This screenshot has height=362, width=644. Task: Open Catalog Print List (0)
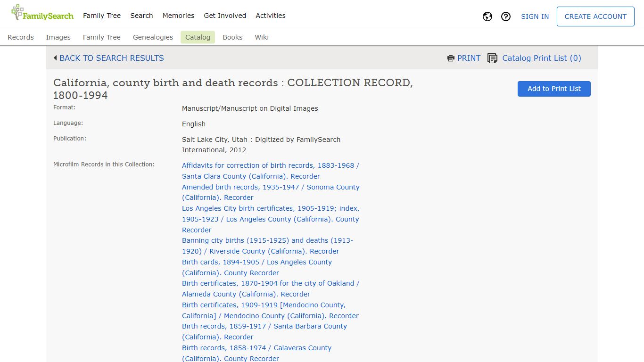(x=542, y=58)
